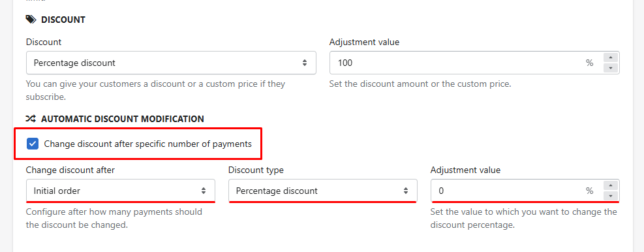Click the shuffle icon beside Automatic Discount Modification
Screen dimensions: 644x252
tap(31, 119)
